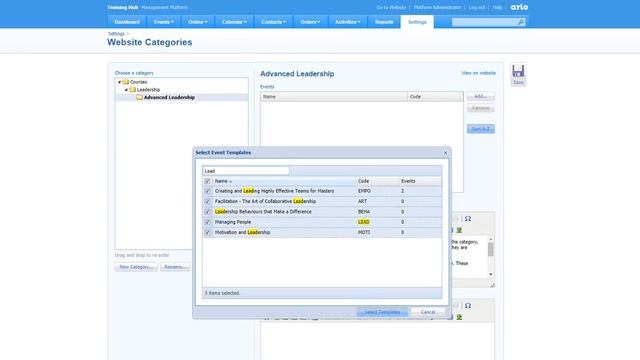
Task: Click the Save floppy disk icon
Action: (518, 71)
